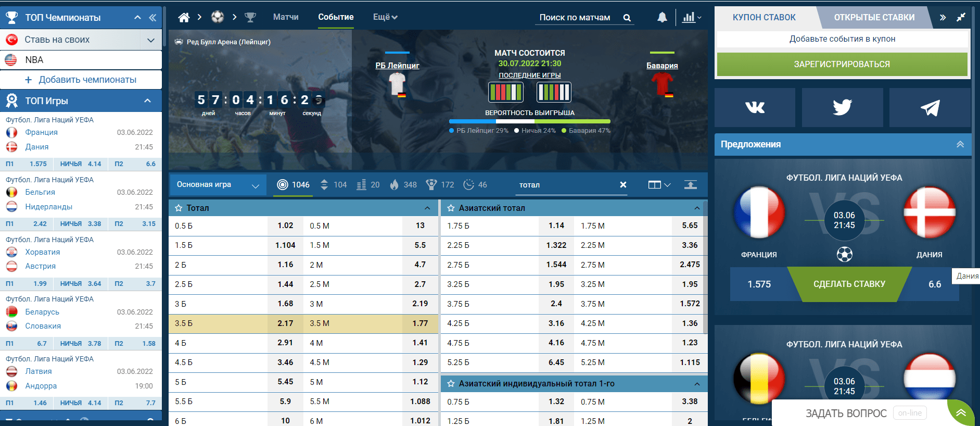Select the 172 trophy markets filter

[x=440, y=185]
